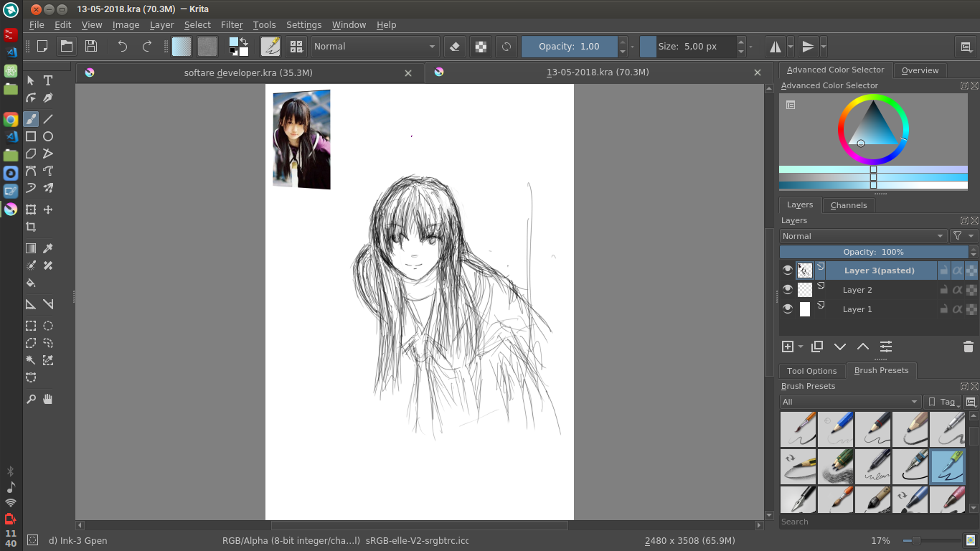Switch to the Channels tab
This screenshot has height=551, width=980.
(849, 205)
